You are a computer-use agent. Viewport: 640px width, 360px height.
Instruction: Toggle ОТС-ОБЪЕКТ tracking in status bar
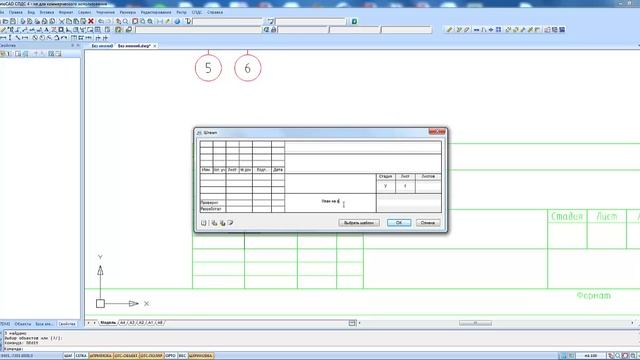(126, 356)
